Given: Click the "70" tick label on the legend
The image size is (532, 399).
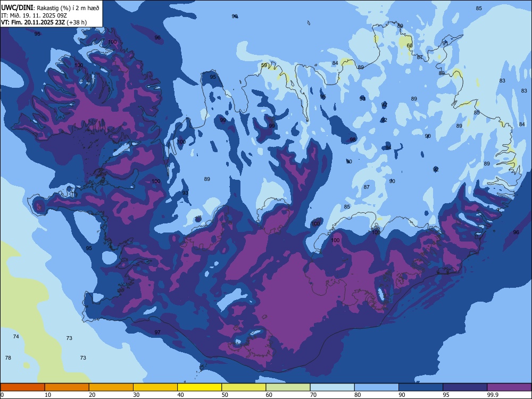Looking at the screenshot, I should click(313, 395).
